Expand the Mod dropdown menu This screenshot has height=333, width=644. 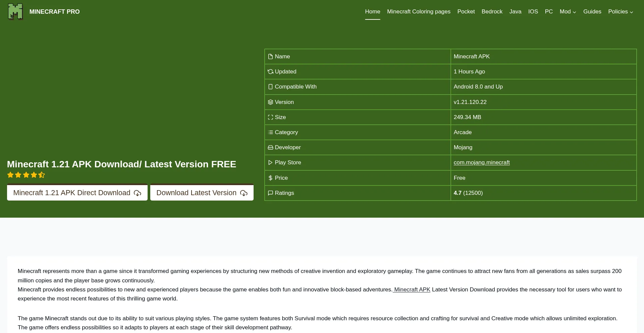tap(568, 12)
